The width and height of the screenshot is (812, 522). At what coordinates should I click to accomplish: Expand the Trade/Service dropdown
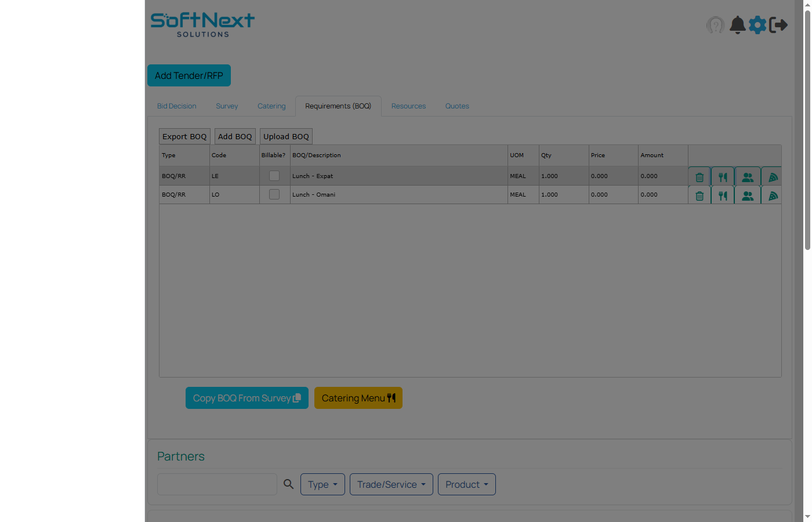391,484
